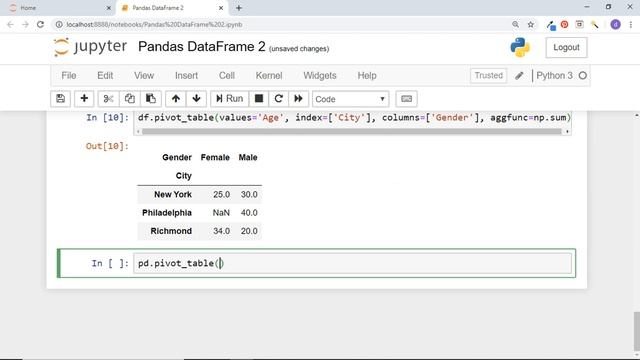This screenshot has width=640, height=360.
Task: Restart kernel and run all fast-forward icon
Action: click(x=298, y=99)
